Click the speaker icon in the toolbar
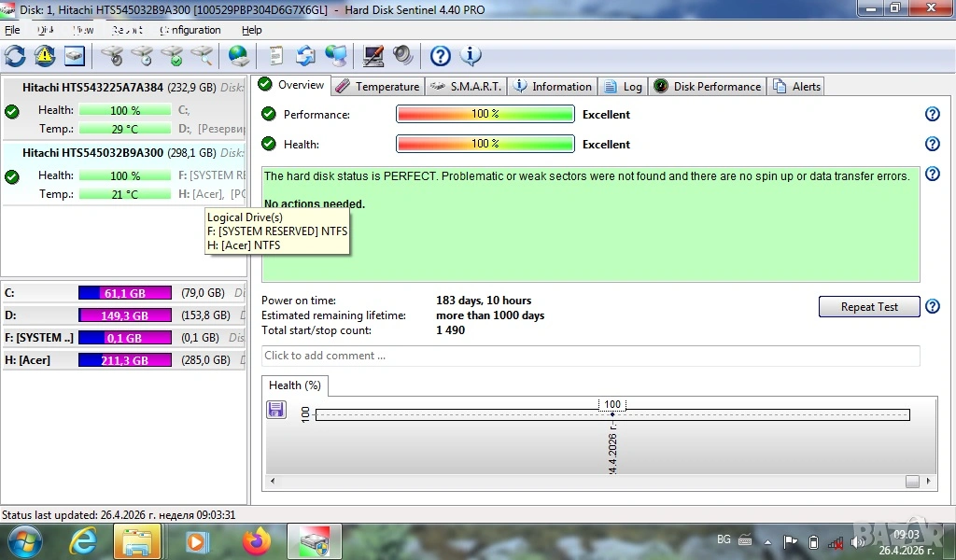The height and width of the screenshot is (560, 956). 402,56
